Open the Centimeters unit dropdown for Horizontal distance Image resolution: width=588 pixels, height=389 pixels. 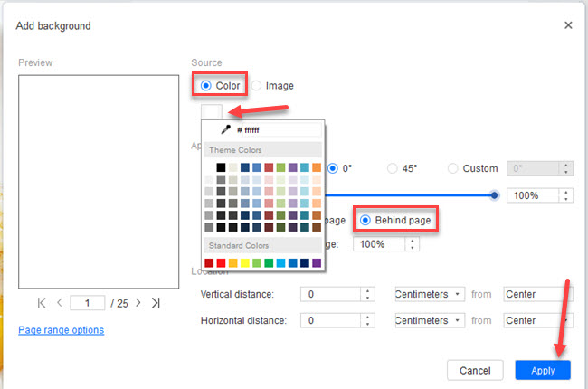click(x=430, y=320)
